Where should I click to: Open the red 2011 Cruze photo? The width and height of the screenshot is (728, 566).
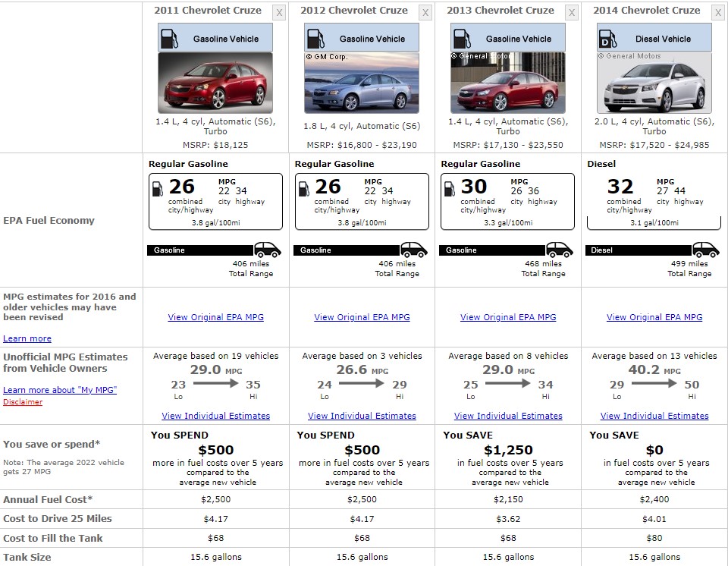click(x=215, y=83)
